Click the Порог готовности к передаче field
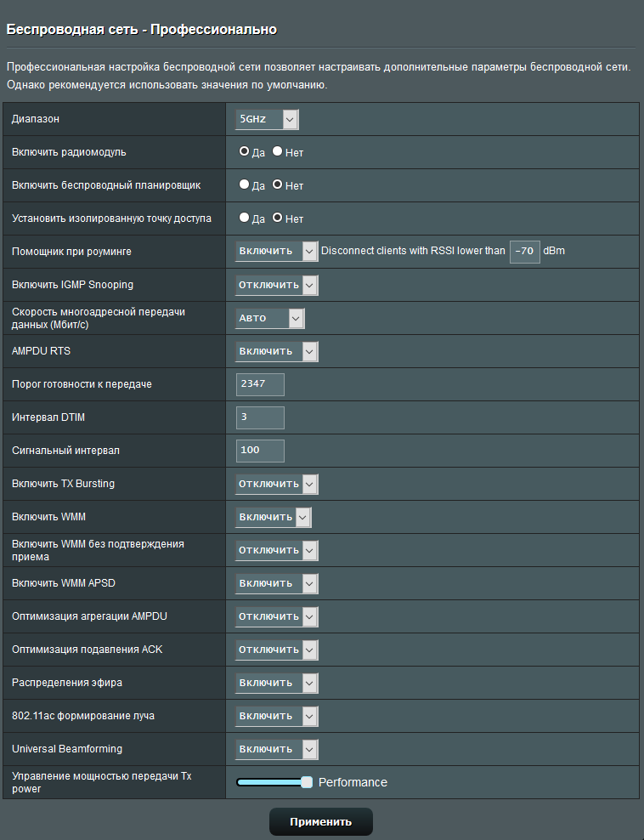The image size is (644, 840). click(x=260, y=384)
